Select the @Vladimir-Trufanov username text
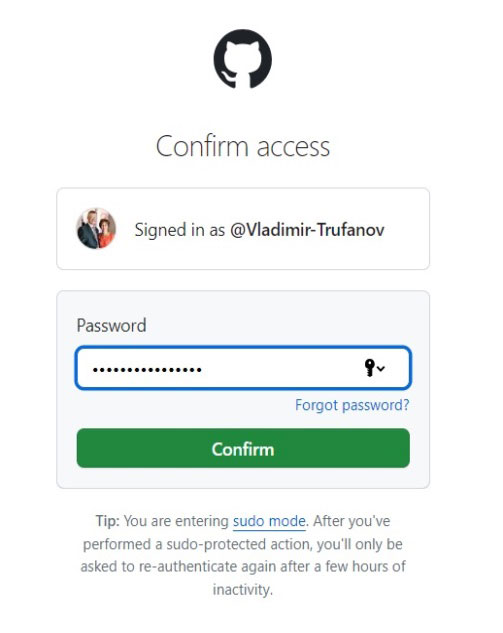Image resolution: width=503 pixels, height=633 pixels. click(307, 230)
